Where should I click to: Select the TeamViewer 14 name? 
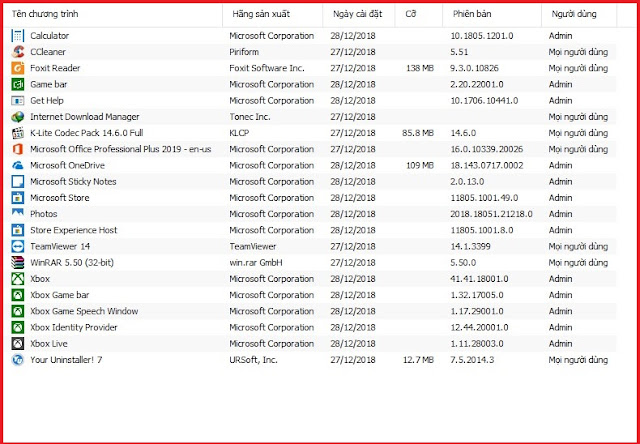coord(60,246)
